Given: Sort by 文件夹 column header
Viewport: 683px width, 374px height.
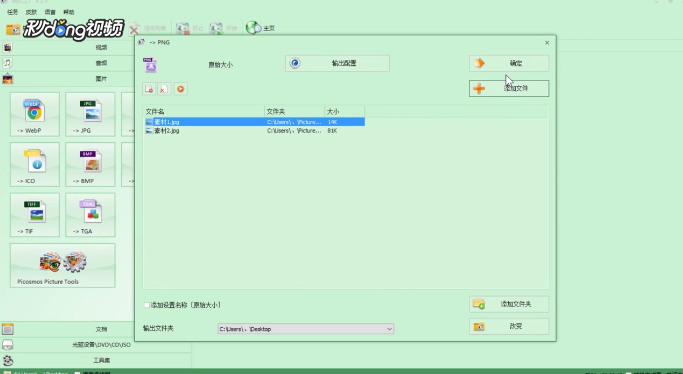Looking at the screenshot, I should pos(294,111).
